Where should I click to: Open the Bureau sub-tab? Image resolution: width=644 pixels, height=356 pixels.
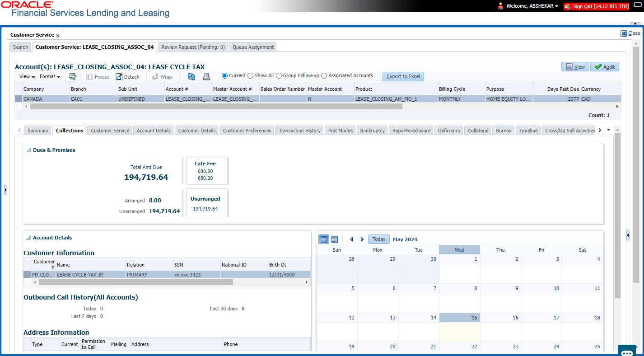504,131
